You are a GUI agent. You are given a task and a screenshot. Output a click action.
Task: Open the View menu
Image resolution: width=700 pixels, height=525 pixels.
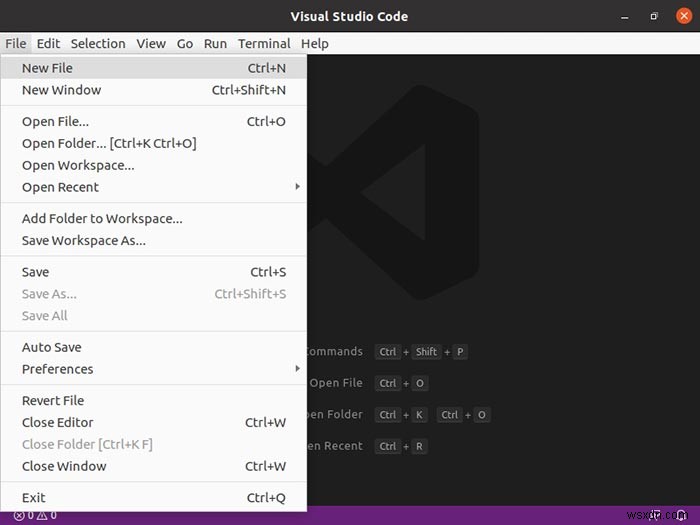point(151,43)
